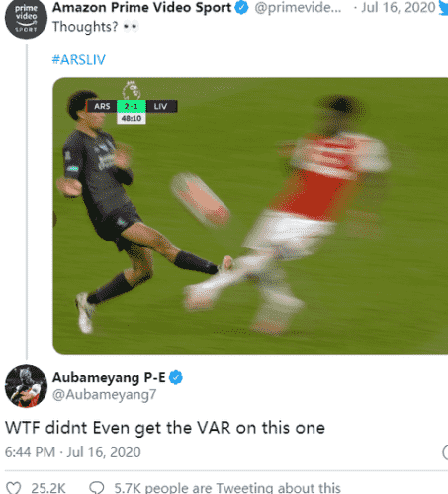Click the Aubameyang P-E display name

click(x=109, y=378)
